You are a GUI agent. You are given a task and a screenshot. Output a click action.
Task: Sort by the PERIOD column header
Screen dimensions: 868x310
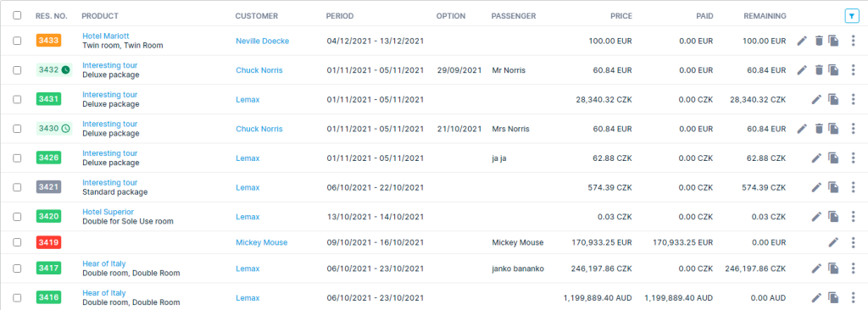pos(340,16)
